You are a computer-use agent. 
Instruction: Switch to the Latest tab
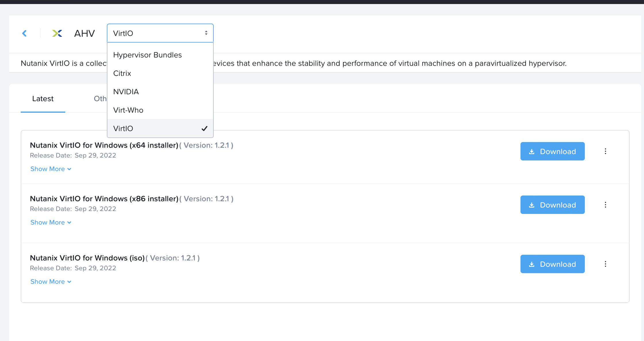point(43,99)
